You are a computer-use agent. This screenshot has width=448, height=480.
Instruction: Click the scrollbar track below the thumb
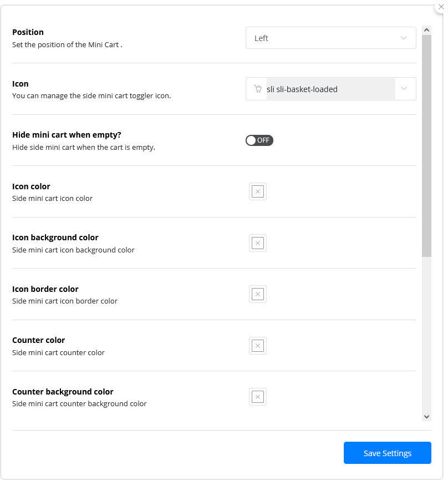point(426,333)
